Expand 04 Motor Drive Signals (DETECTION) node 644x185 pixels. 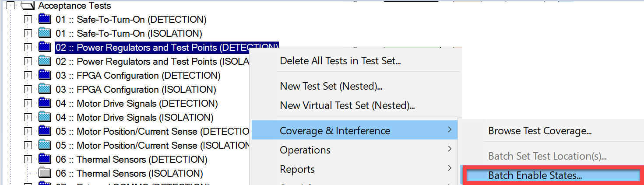[x=28, y=103]
